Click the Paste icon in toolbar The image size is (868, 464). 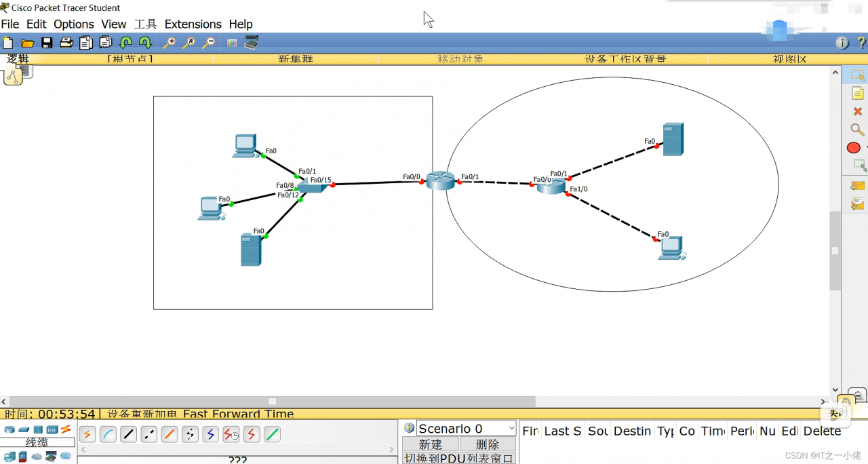pyautogui.click(x=106, y=43)
